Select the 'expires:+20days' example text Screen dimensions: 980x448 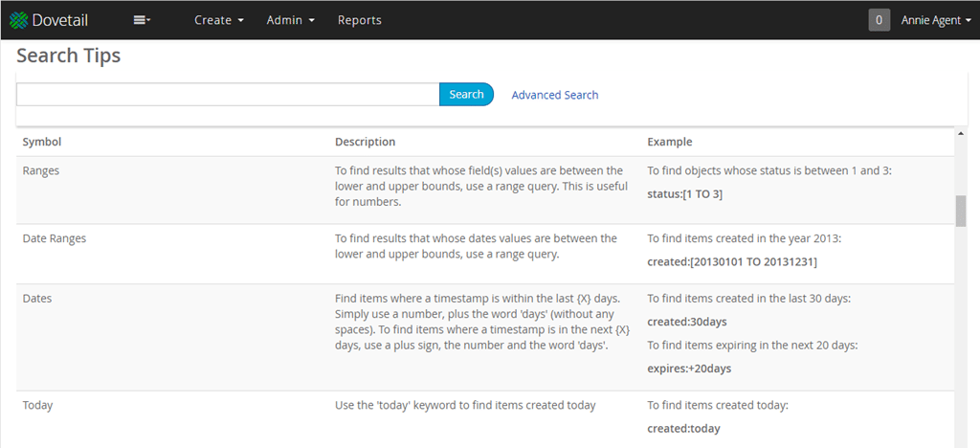tap(689, 369)
